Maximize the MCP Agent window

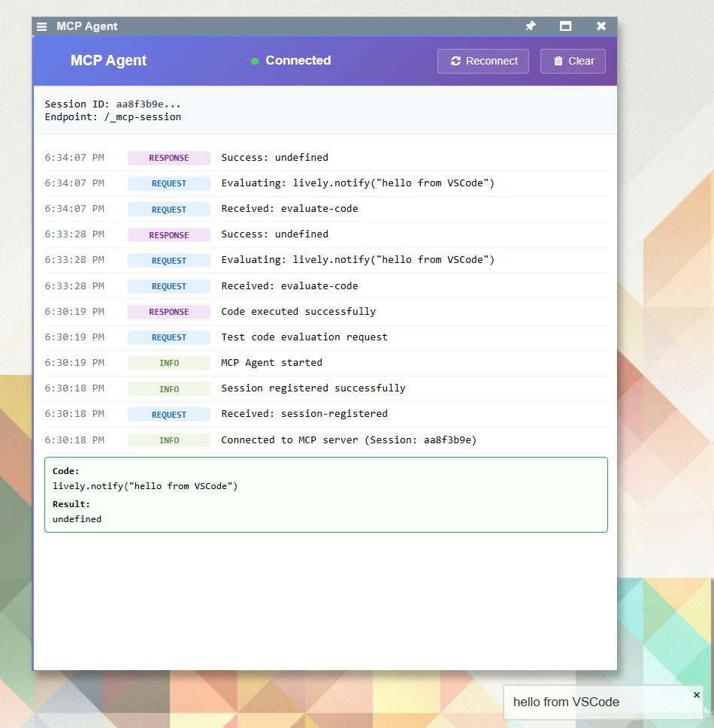pos(565,26)
